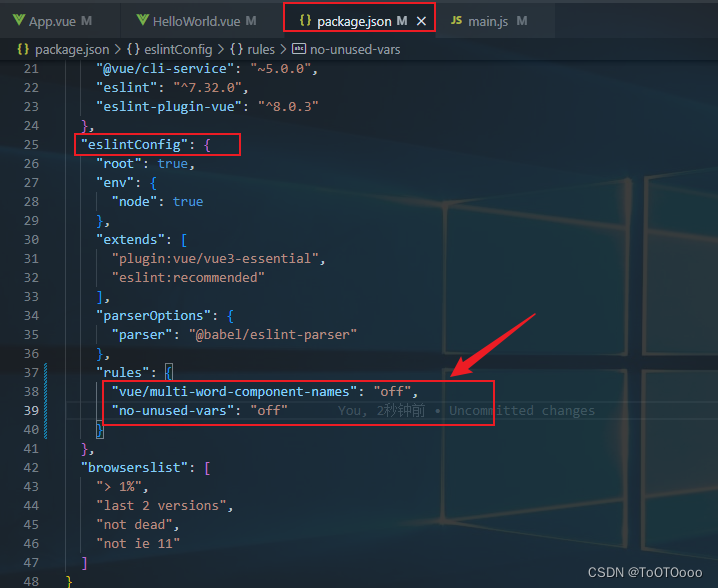Click the braces icon before eslintConfig breadcrumb
718x588 pixels.
pyautogui.click(x=133, y=49)
